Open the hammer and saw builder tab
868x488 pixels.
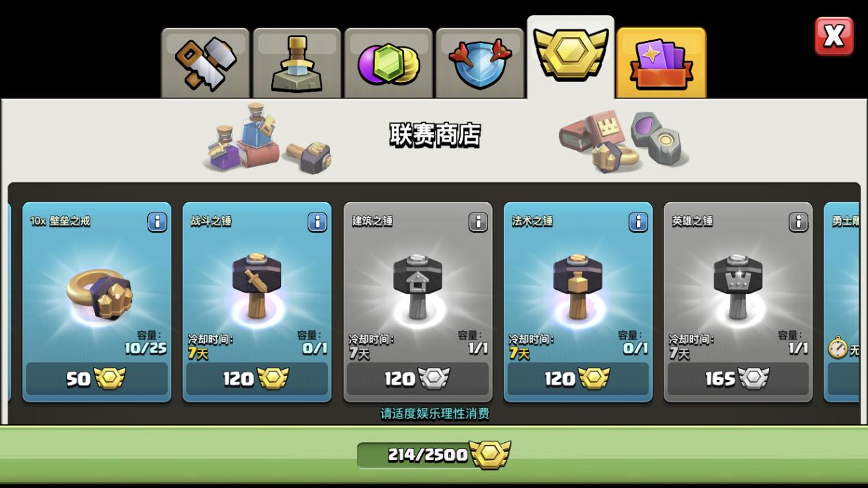pos(206,63)
